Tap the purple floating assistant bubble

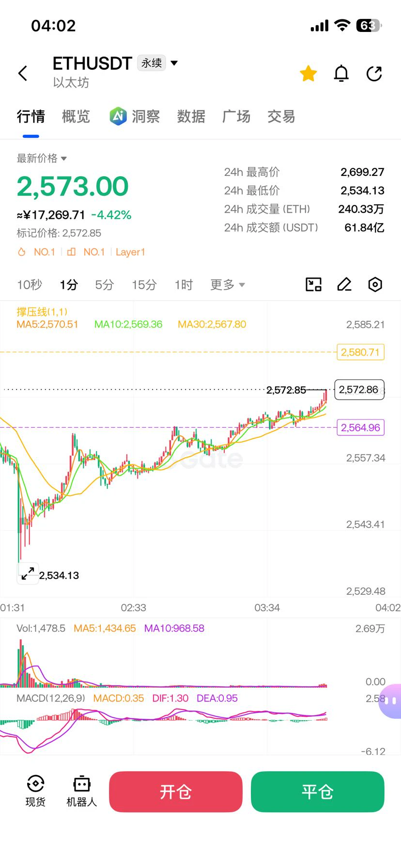point(390,700)
